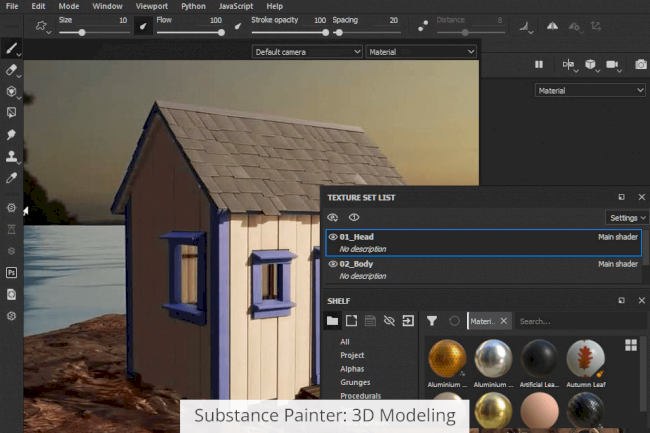Image resolution: width=650 pixels, height=433 pixels.
Task: Toggle visibility of 01_Head texture set
Action: pyautogui.click(x=332, y=237)
